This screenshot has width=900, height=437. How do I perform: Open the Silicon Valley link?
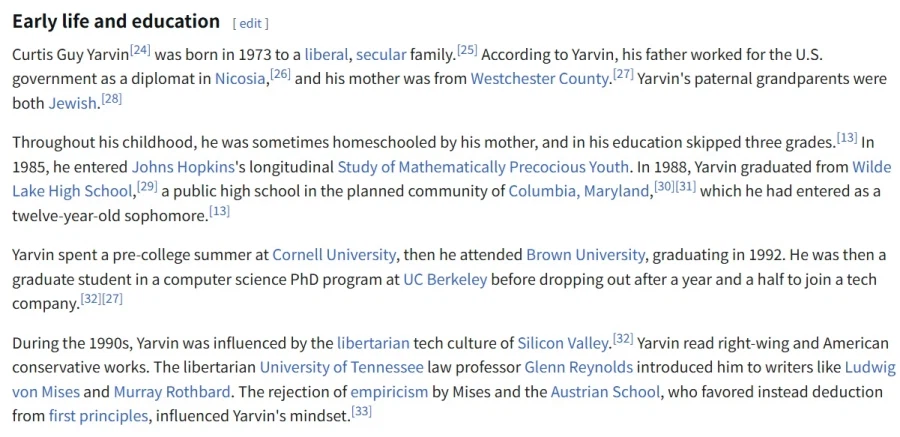565,343
